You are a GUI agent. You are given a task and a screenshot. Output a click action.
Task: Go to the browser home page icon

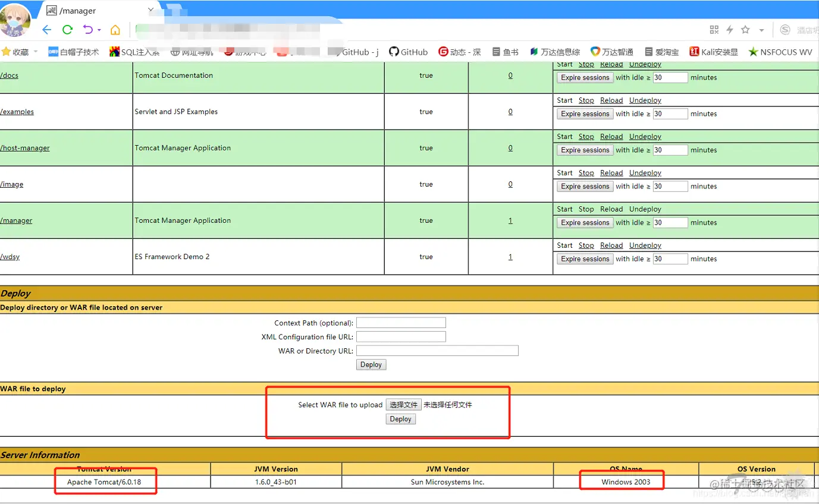(115, 30)
